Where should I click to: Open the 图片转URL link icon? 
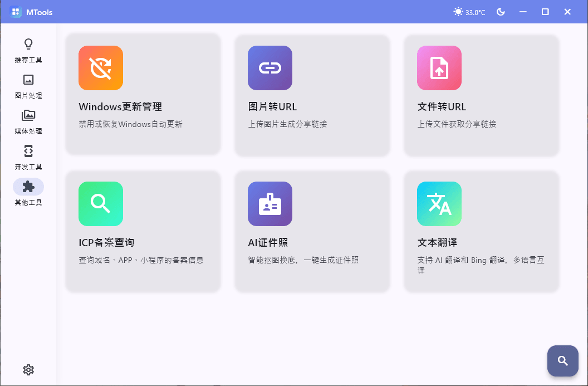(x=270, y=68)
